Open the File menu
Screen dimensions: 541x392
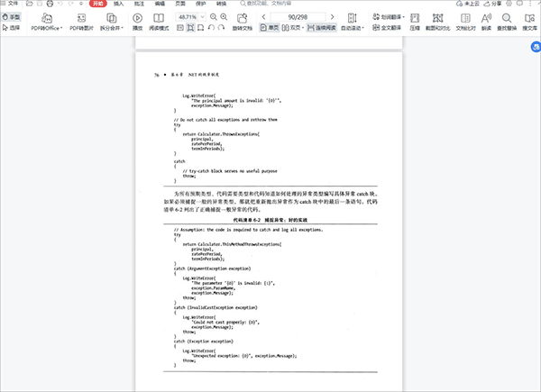click(x=9, y=4)
